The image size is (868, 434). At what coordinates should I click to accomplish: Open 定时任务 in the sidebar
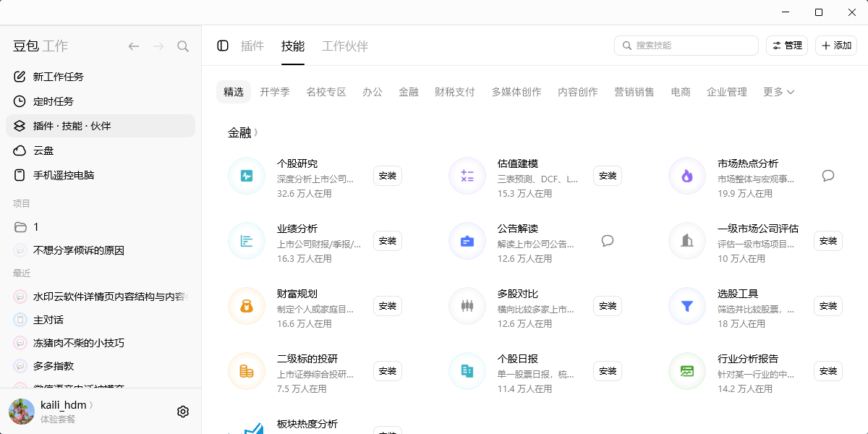101,101
